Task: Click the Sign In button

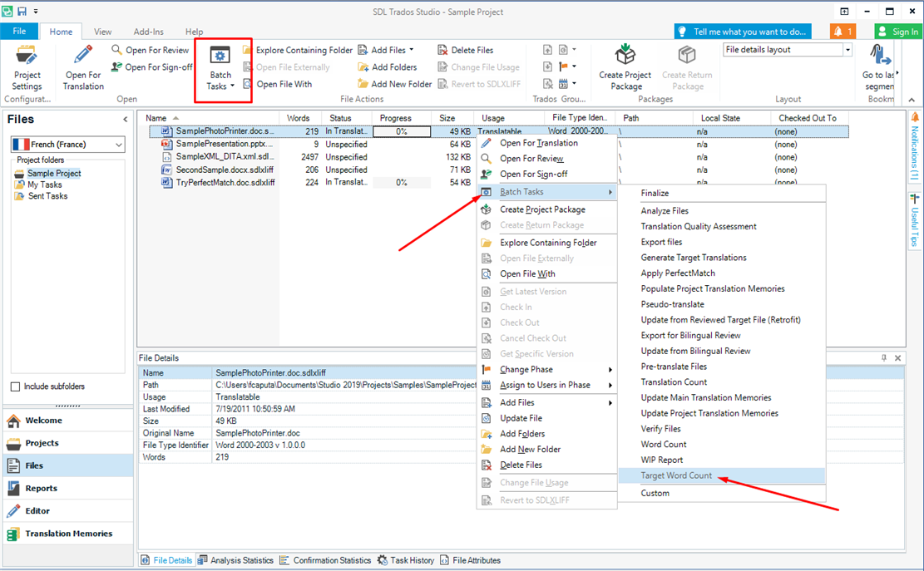Action: pyautogui.click(x=898, y=32)
